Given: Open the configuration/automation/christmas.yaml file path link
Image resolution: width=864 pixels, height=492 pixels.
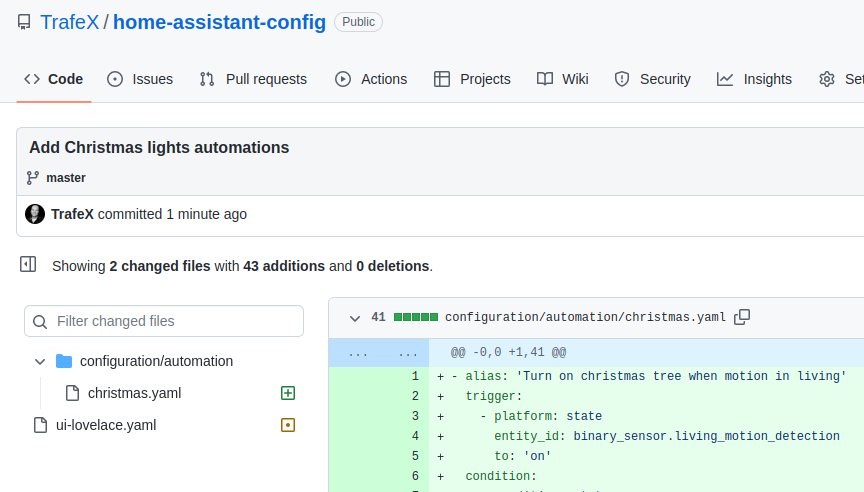Looking at the screenshot, I should [585, 317].
